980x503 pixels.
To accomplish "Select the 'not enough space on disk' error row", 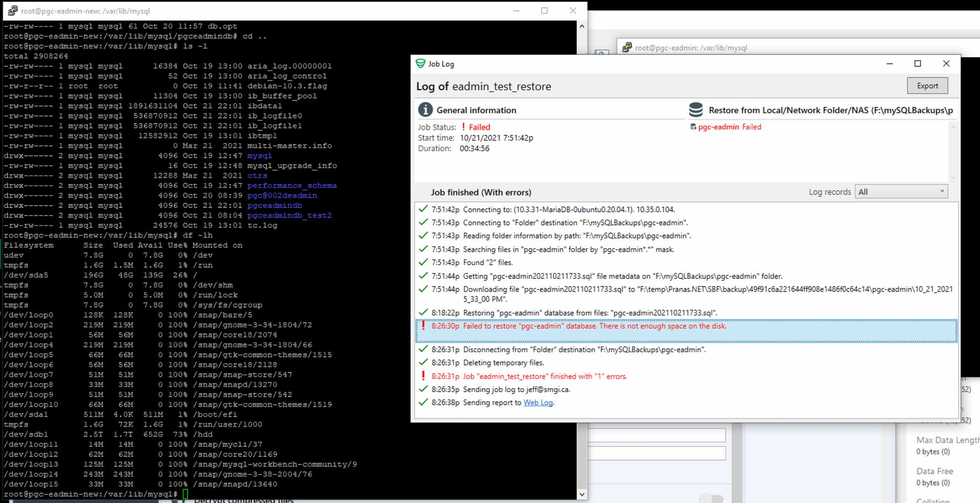I will [x=594, y=326].
